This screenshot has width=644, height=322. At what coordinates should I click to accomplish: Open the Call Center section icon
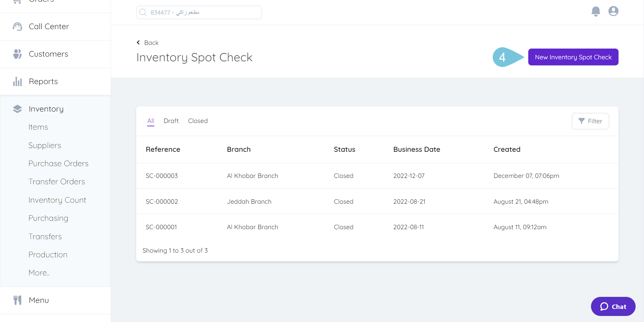point(17,26)
